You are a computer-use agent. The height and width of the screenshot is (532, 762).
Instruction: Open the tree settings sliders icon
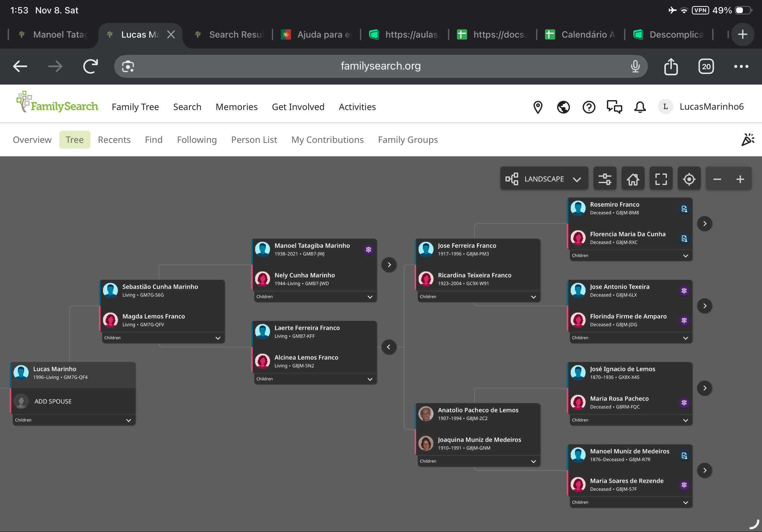tap(605, 179)
